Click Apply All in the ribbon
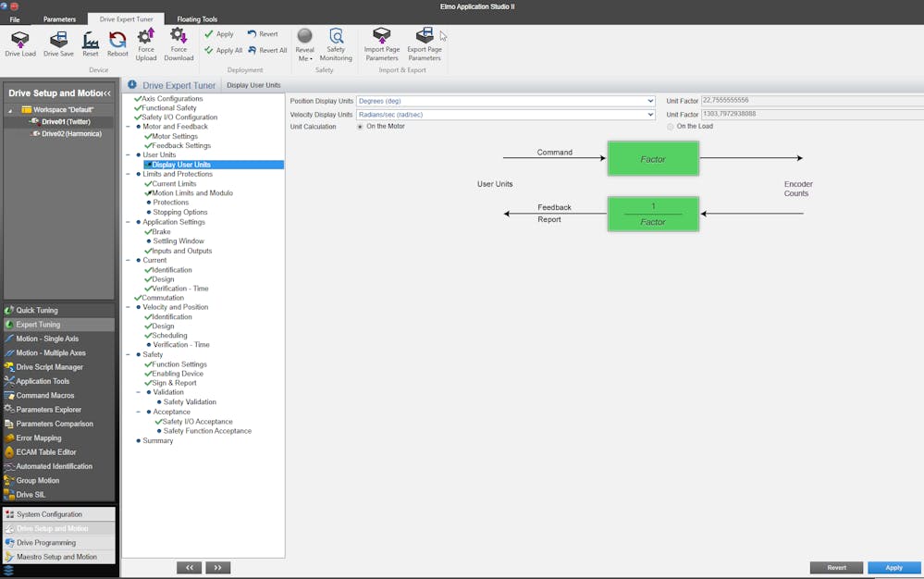The width and height of the screenshot is (924, 579). tap(223, 51)
